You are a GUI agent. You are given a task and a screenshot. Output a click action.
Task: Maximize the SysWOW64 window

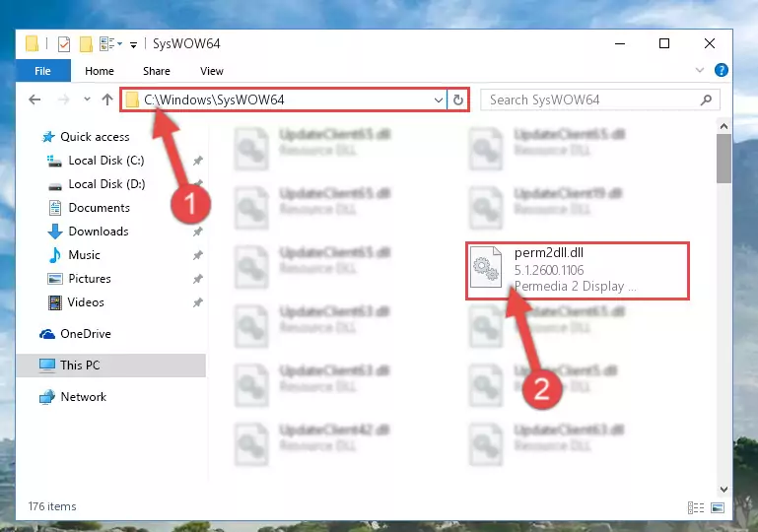pyautogui.click(x=664, y=43)
